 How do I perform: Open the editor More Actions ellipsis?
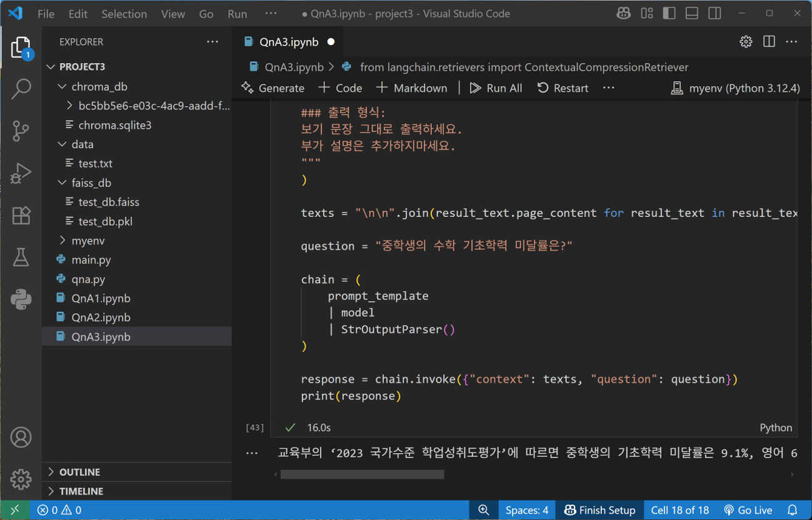(x=791, y=42)
